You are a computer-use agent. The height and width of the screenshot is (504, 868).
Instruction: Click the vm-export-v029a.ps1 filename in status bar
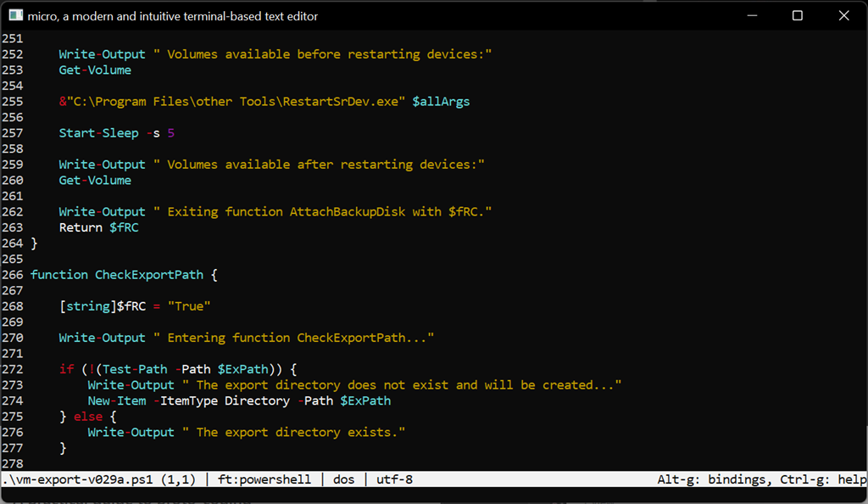tap(85, 479)
